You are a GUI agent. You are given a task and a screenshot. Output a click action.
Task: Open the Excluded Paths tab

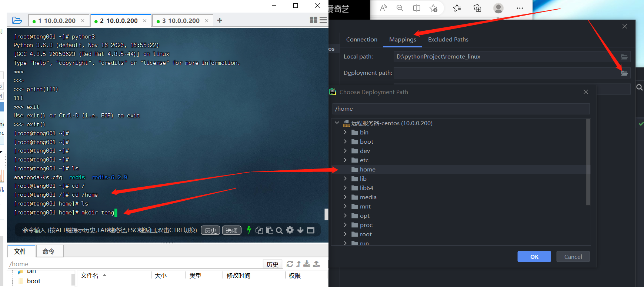pos(448,39)
